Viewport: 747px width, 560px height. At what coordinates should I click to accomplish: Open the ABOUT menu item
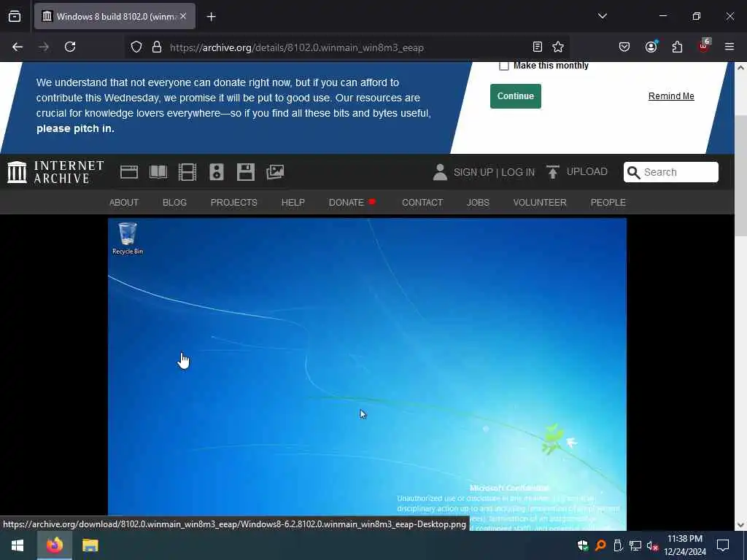tap(124, 203)
